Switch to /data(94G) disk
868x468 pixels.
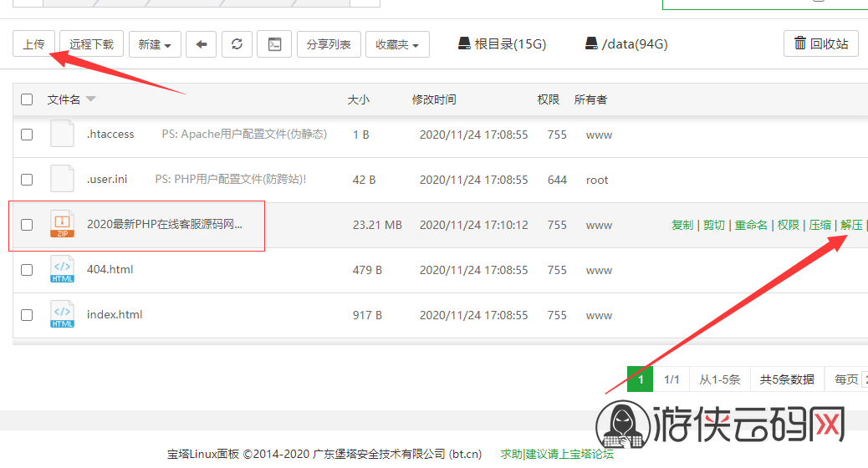[626, 43]
